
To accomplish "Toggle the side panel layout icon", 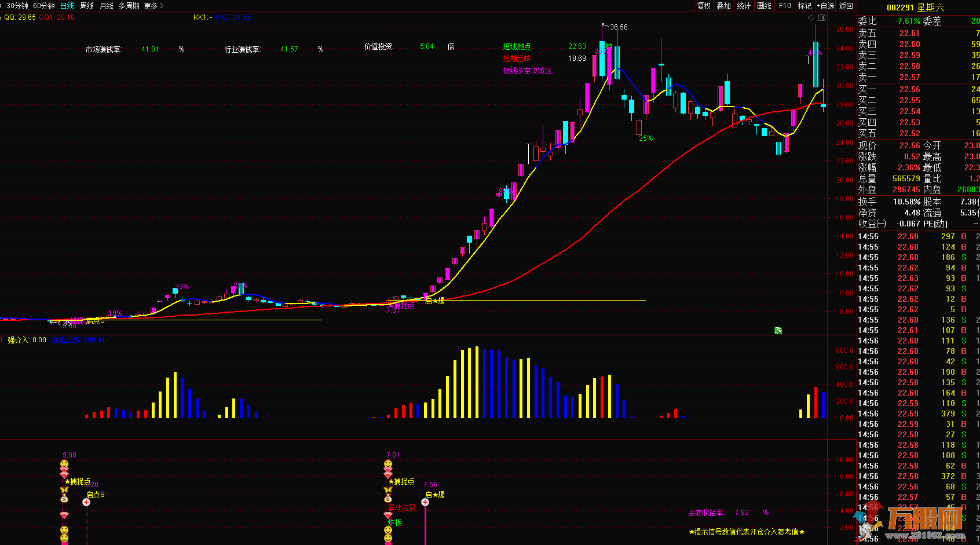I will point(821,18).
